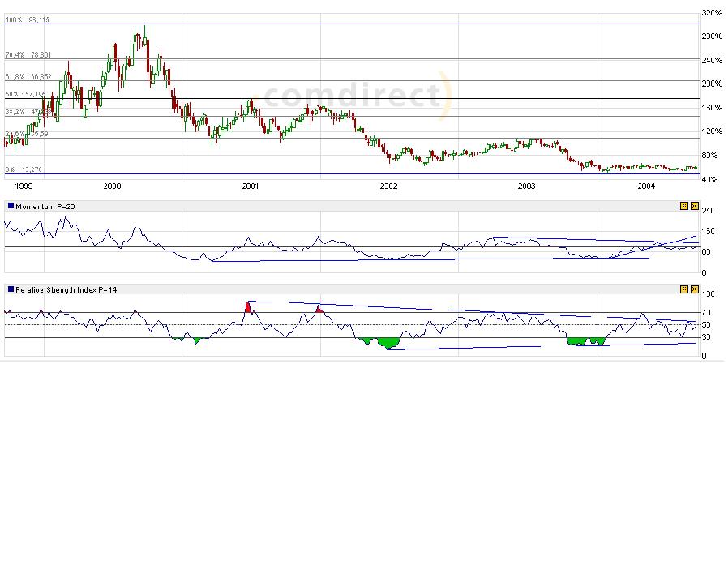This screenshot has height=561, width=728.
Task: Click the blue legend square beside Relative Strength Index
Action: click(x=10, y=289)
